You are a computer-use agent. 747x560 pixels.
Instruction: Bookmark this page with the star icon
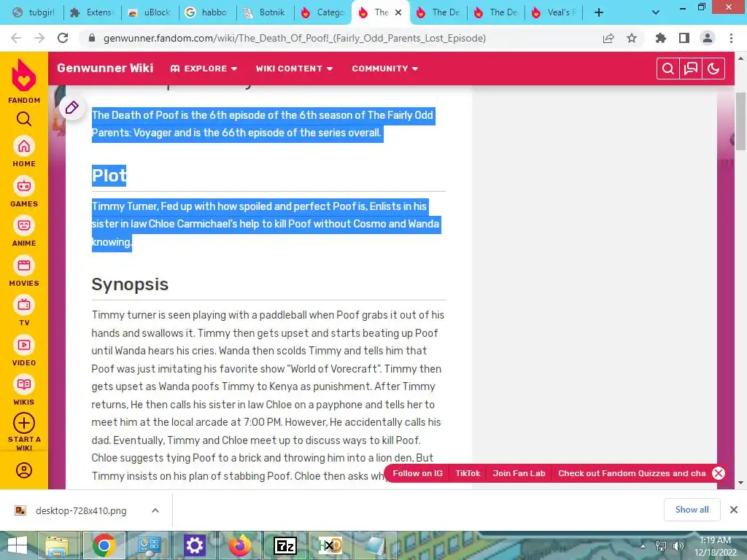[632, 38]
